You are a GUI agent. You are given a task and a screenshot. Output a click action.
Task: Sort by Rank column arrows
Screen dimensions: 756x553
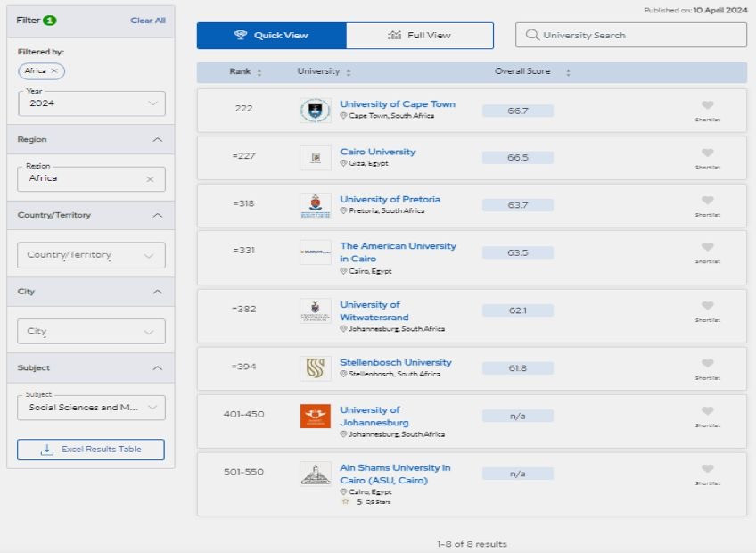click(259, 72)
